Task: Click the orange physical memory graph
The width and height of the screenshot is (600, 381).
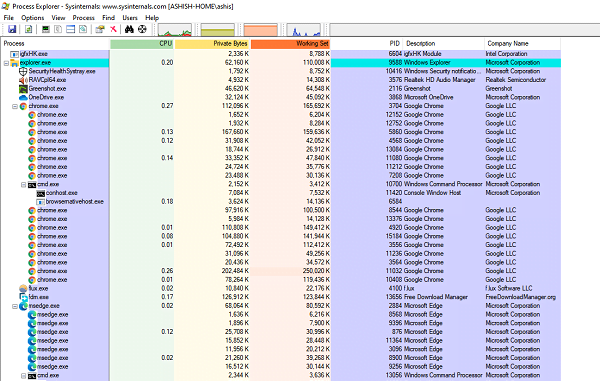Action: (x=261, y=30)
